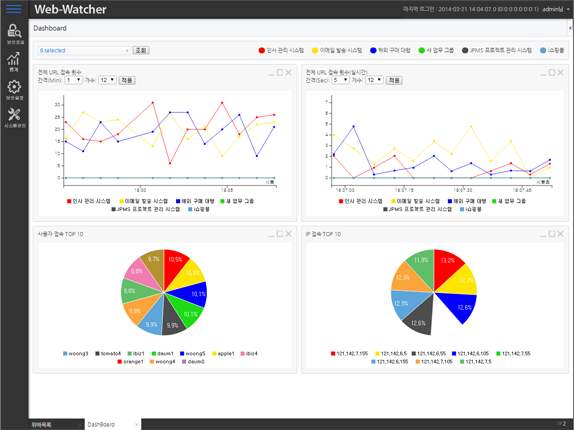574x430 pixels.
Task: Collapse the Dashboard header with blue arrow
Action: pos(570,28)
